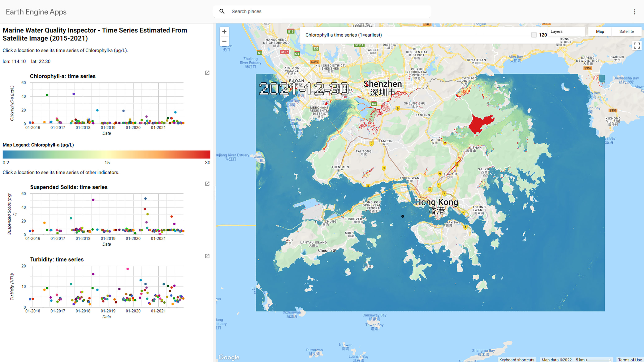Click the Earth Engine Apps title
The image size is (644, 362).
[x=36, y=12]
